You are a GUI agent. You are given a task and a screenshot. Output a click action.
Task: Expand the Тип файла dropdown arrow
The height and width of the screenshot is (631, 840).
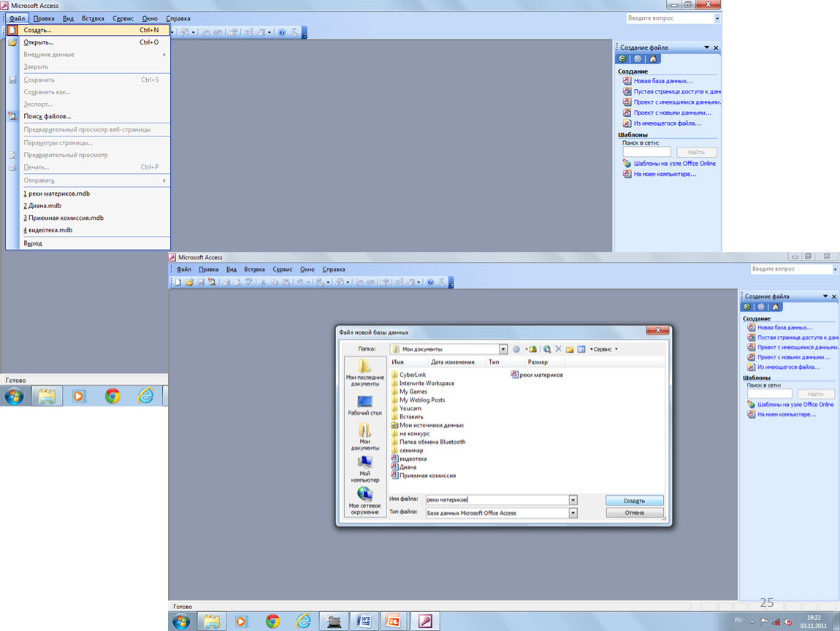point(573,513)
